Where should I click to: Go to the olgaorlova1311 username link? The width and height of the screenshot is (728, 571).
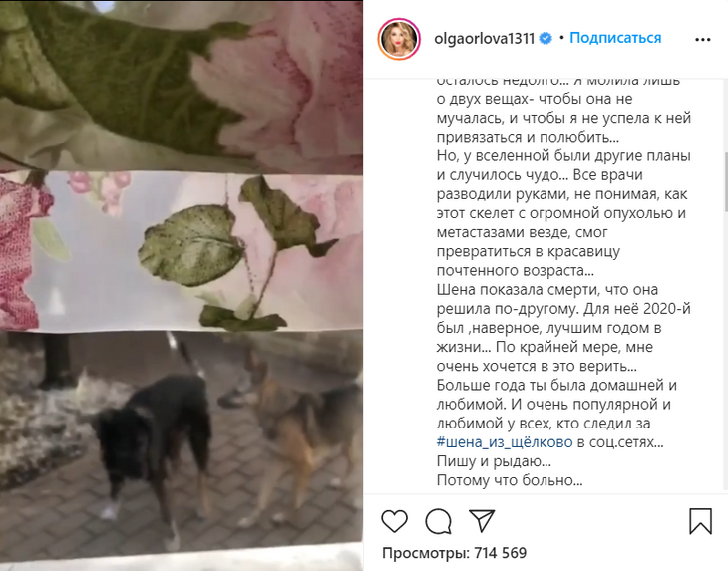point(485,39)
